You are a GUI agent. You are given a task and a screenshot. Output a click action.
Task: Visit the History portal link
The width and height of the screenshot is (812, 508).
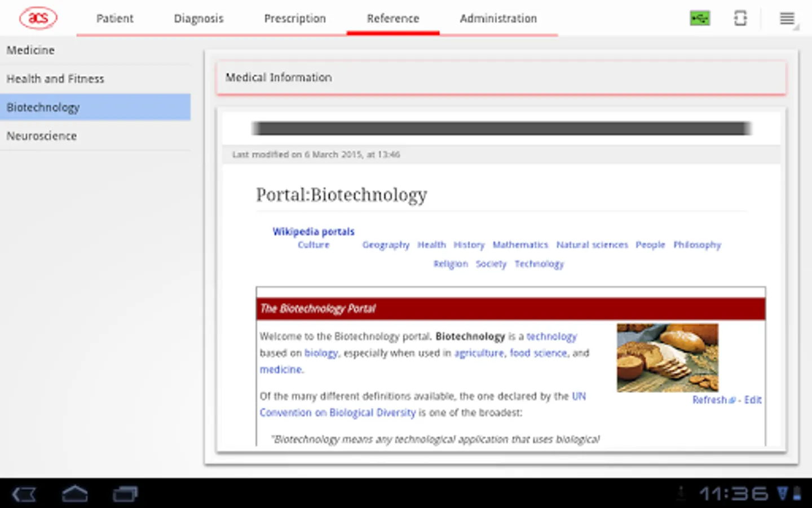[469, 245]
